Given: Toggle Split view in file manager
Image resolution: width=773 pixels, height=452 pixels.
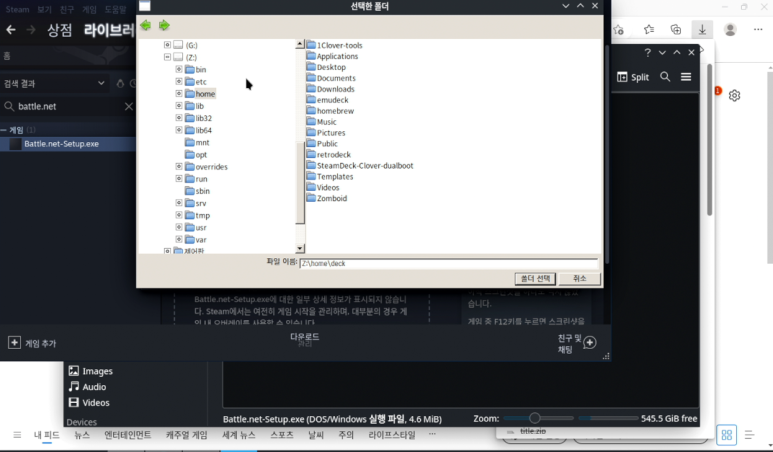Looking at the screenshot, I should point(633,77).
